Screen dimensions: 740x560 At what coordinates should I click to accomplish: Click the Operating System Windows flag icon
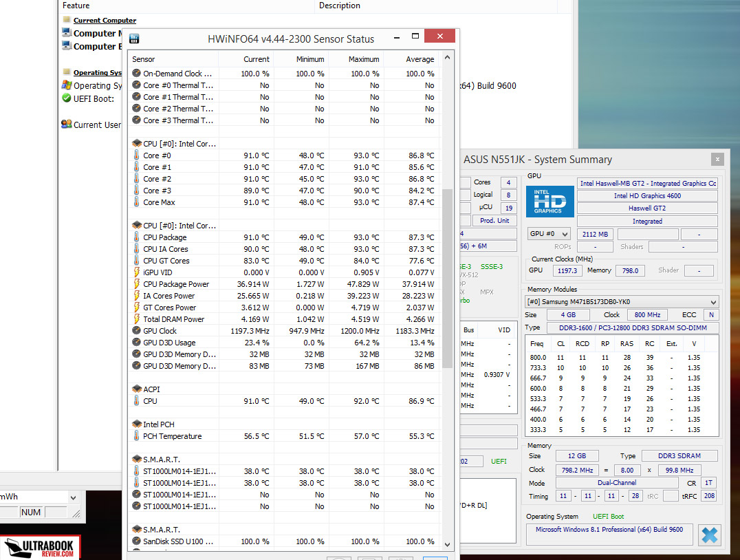coord(67,85)
